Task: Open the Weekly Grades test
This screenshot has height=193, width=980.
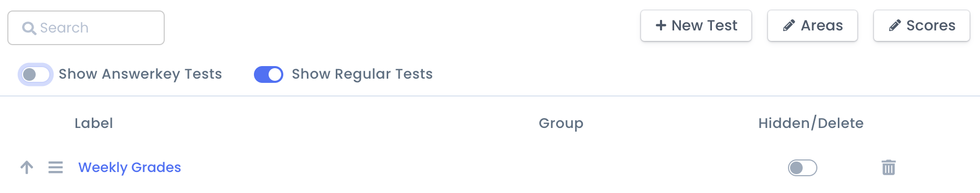Action: [130, 167]
